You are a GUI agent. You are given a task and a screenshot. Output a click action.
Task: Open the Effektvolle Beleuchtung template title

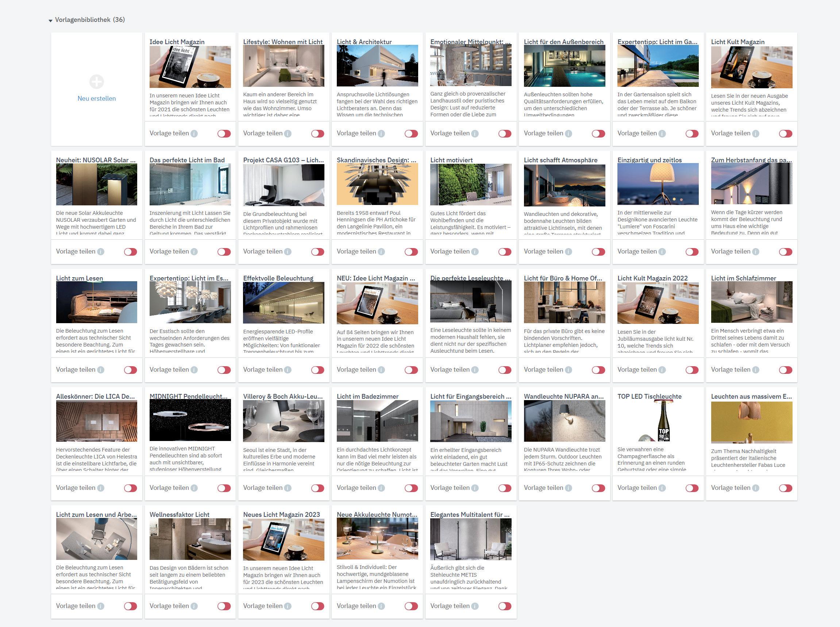[x=278, y=278]
